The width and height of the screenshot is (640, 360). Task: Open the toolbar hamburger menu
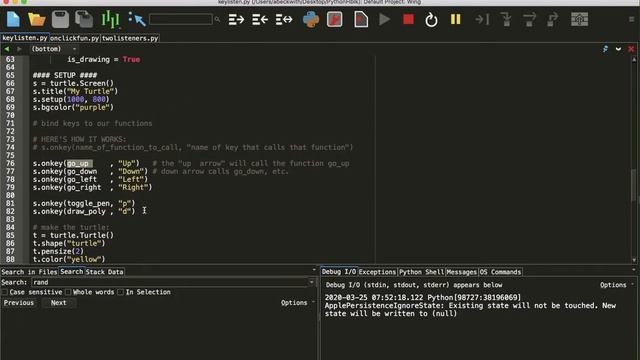(631, 19)
